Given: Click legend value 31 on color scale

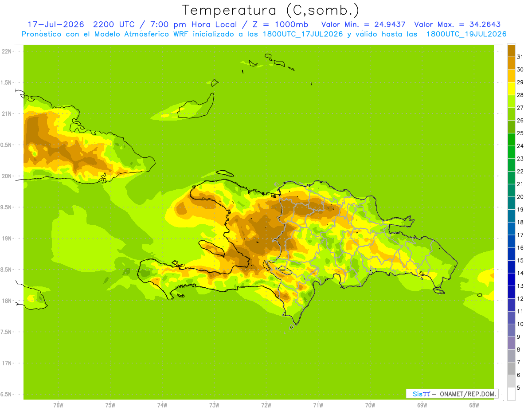Looking at the screenshot, I should coord(520,57).
